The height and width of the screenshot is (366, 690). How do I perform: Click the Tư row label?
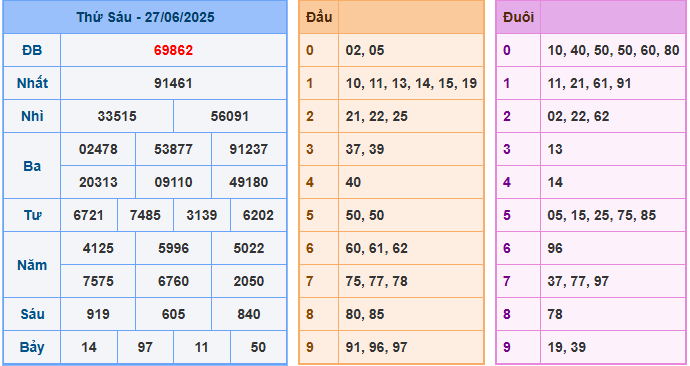32,215
